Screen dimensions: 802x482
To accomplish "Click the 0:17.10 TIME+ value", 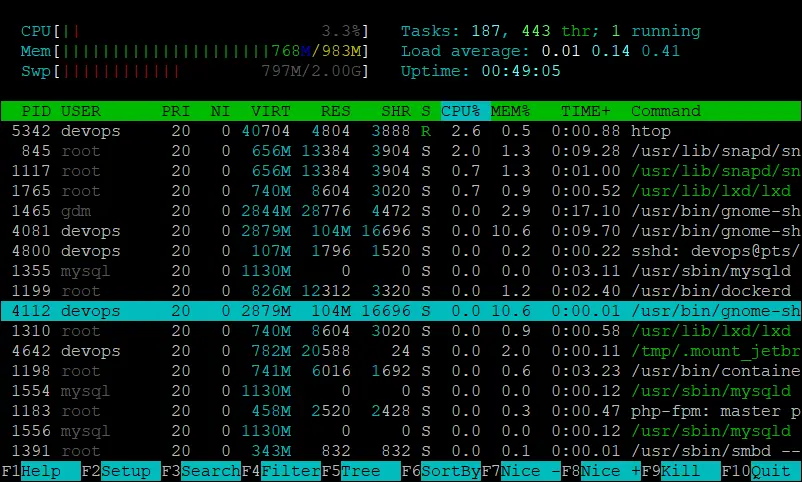I will pos(586,211).
